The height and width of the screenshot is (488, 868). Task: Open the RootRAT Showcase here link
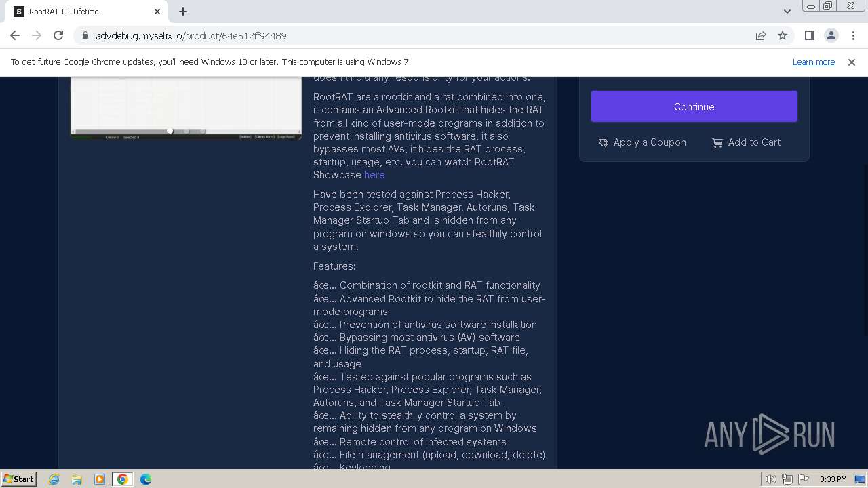point(374,175)
